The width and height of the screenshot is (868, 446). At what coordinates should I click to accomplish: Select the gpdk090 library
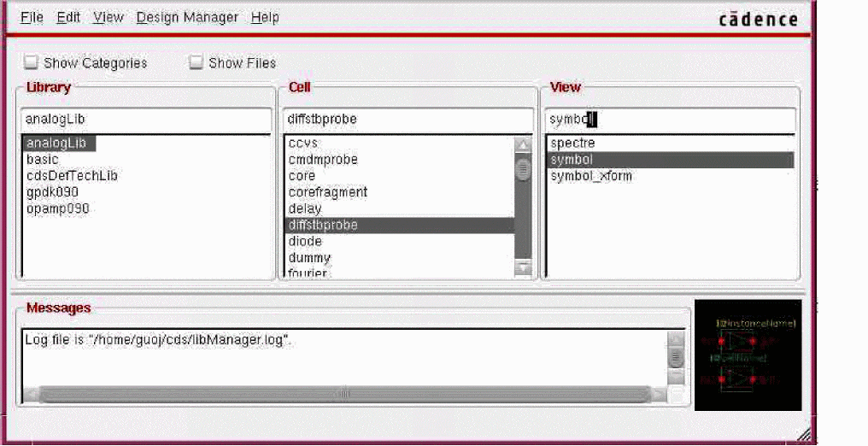click(x=53, y=192)
